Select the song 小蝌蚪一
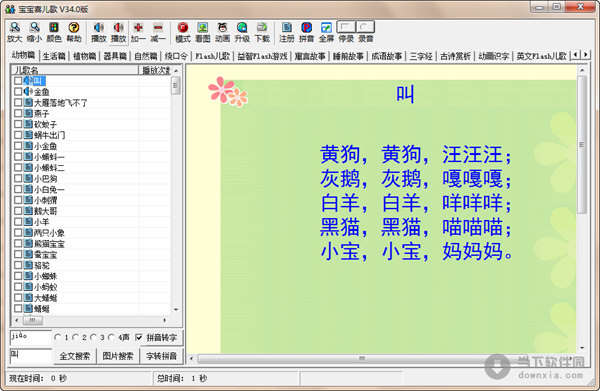600x391 pixels. pos(49,157)
